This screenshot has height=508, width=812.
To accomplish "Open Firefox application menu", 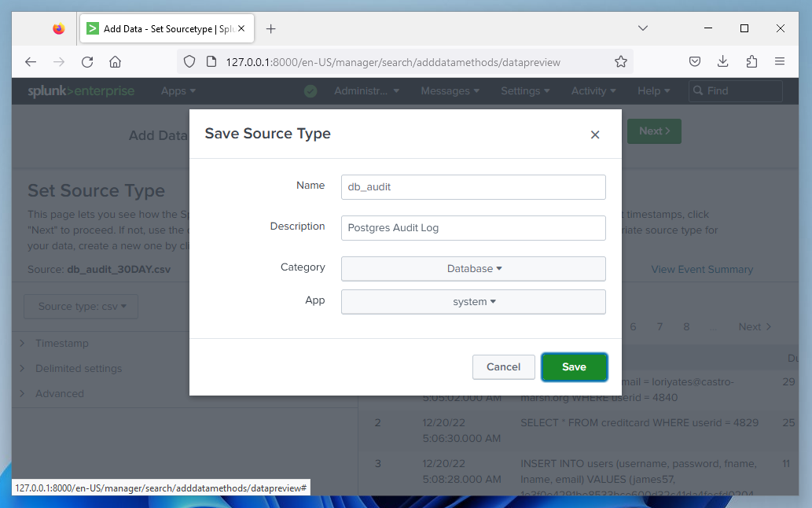I will (x=779, y=62).
